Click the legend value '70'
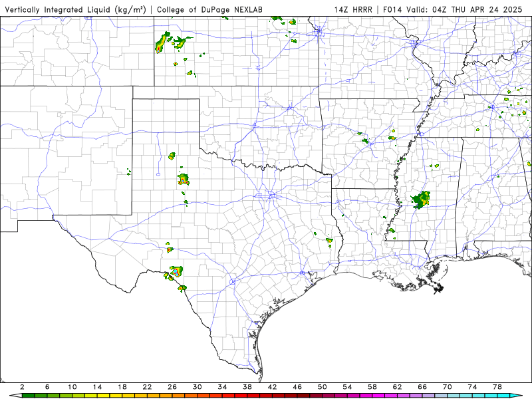 point(448,387)
